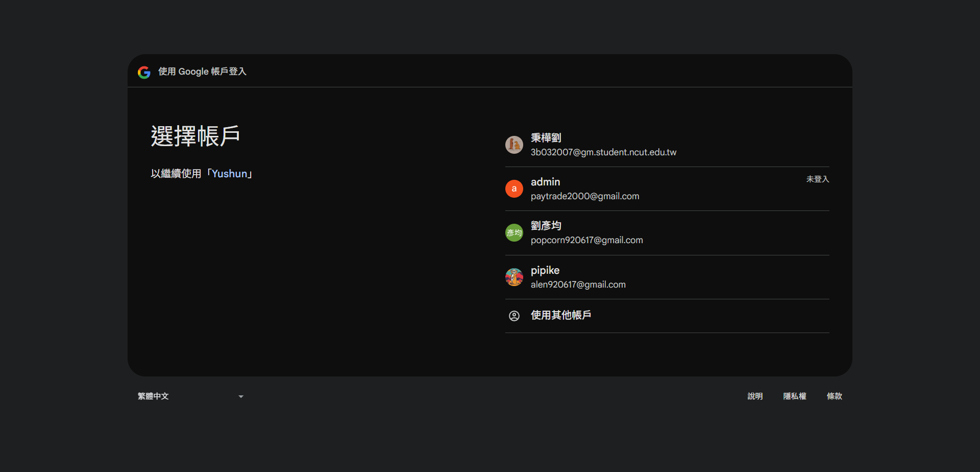This screenshot has height=472, width=980.
Task: Click the orange admin account avatar
Action: click(x=514, y=188)
